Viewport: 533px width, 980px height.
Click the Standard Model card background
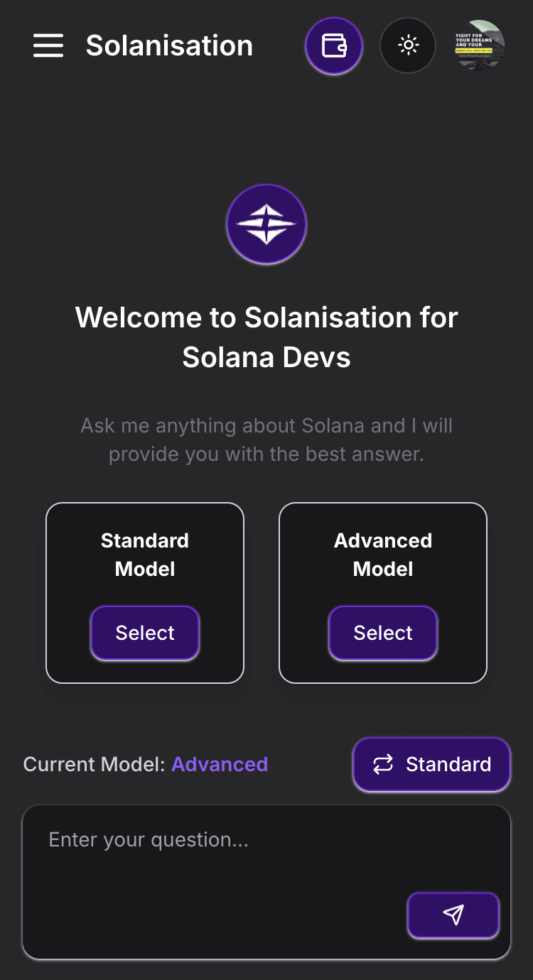click(145, 593)
